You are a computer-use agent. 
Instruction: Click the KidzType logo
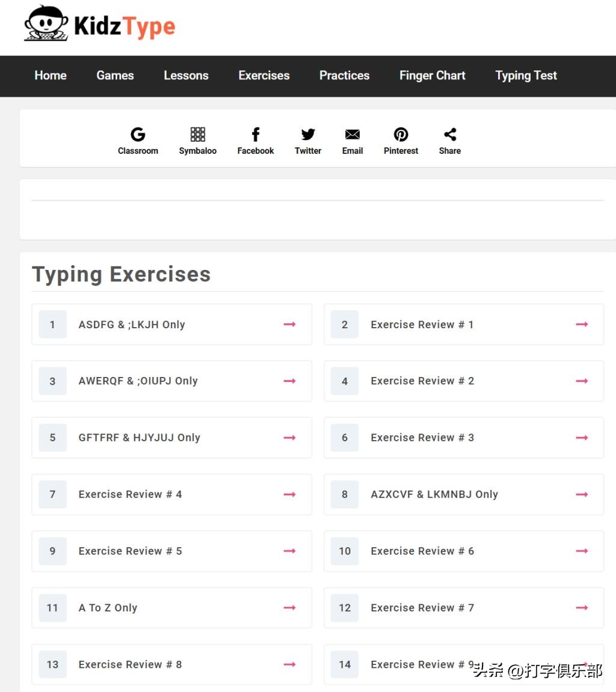(100, 25)
